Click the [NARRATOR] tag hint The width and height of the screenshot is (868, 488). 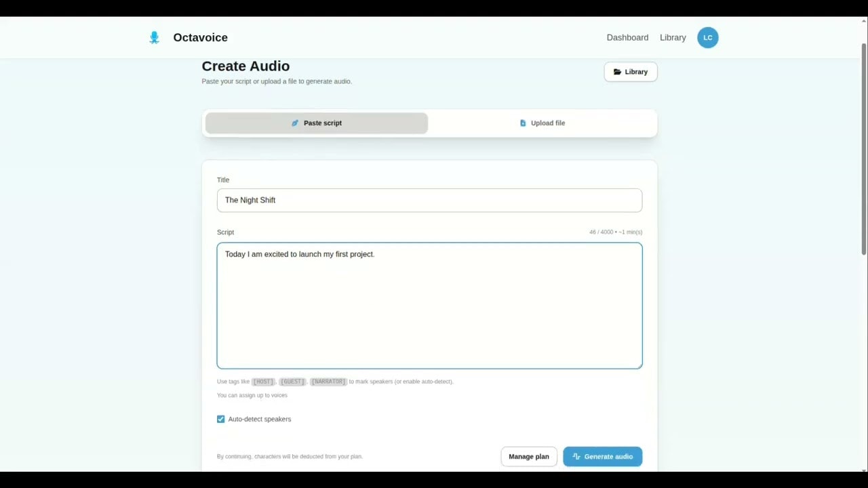coord(328,382)
